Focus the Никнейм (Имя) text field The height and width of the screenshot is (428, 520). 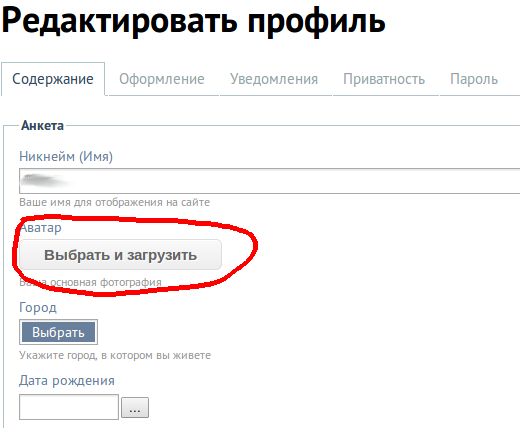(269, 181)
